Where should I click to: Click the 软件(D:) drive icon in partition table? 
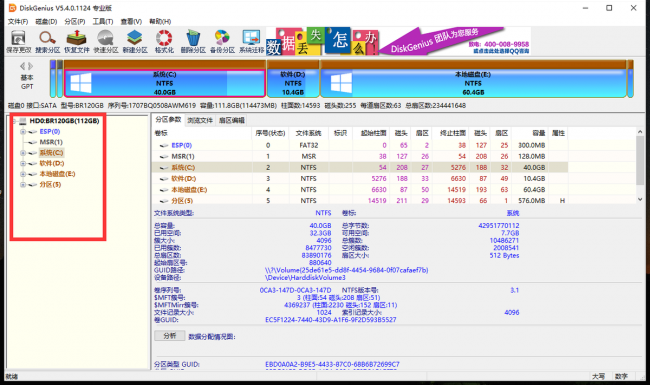point(164,179)
